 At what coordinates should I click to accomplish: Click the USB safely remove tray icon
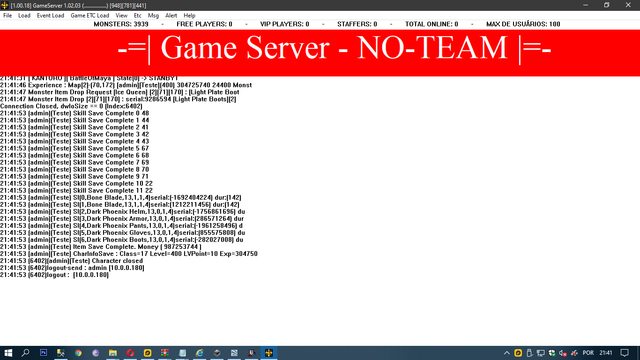[529, 353]
